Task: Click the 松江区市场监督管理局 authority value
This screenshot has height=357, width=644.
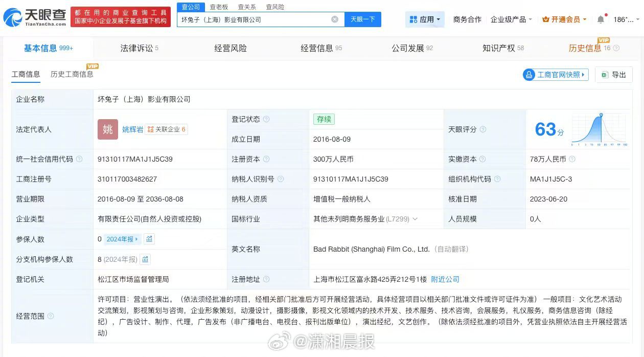Action: [x=133, y=279]
